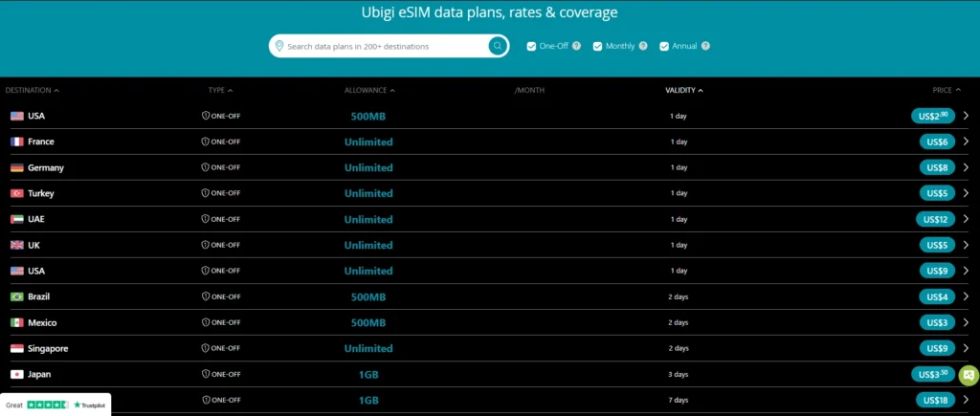Click the 500MB allowance in Brazil row
The height and width of the screenshot is (416, 980).
pyautogui.click(x=368, y=296)
